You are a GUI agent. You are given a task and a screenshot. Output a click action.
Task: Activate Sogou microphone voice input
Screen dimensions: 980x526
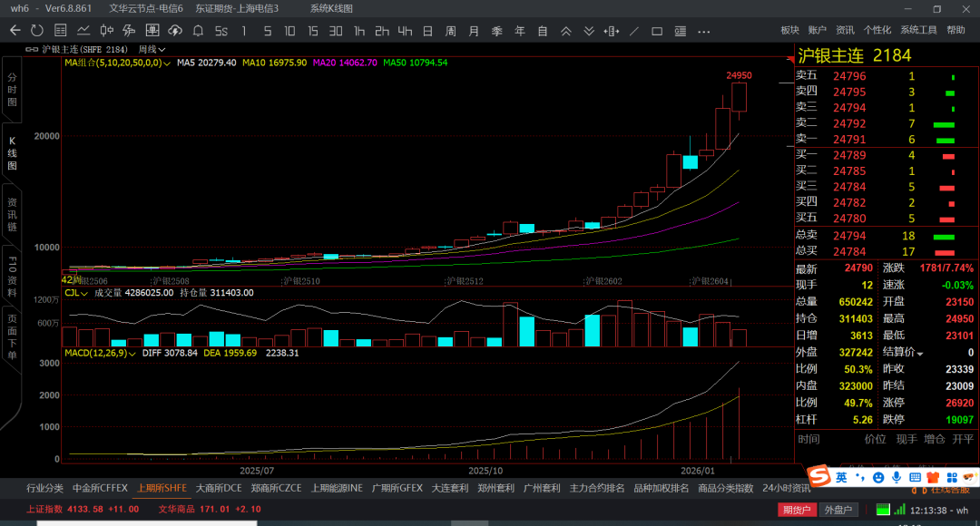pos(897,478)
